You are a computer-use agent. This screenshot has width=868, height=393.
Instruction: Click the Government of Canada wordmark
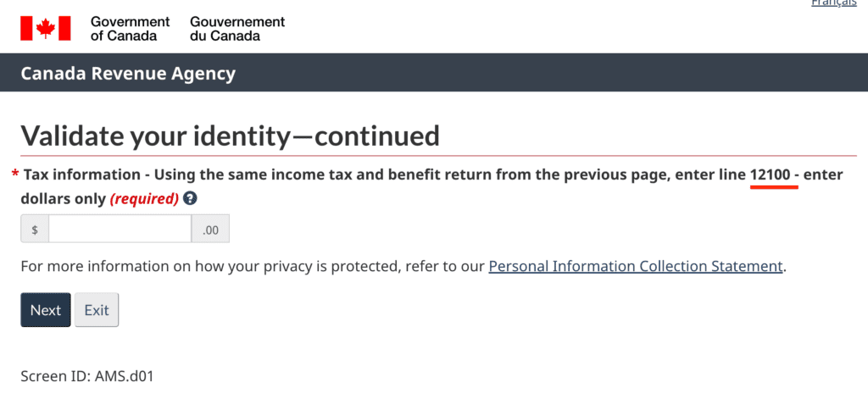[130, 29]
